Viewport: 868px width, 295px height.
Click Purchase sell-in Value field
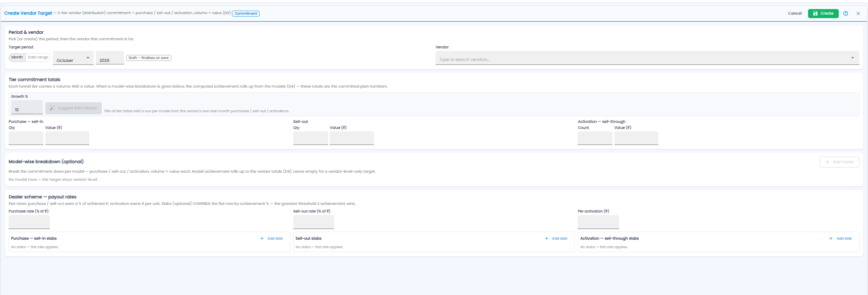pos(67,138)
